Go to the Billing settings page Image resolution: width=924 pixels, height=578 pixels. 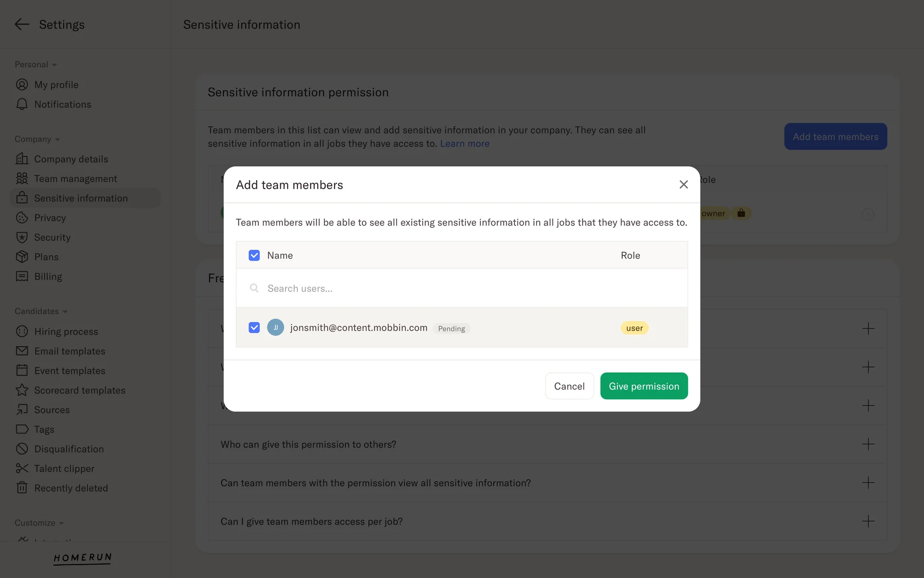coord(48,276)
